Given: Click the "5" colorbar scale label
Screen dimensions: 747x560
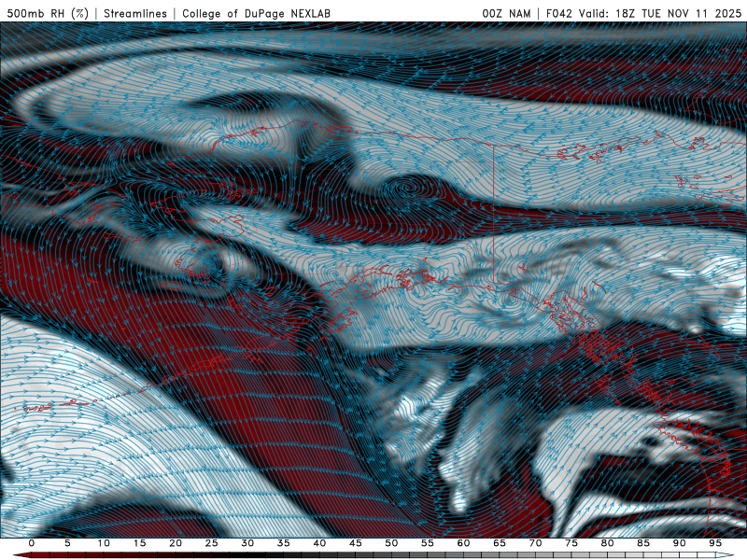Looking at the screenshot, I should pos(67,543).
